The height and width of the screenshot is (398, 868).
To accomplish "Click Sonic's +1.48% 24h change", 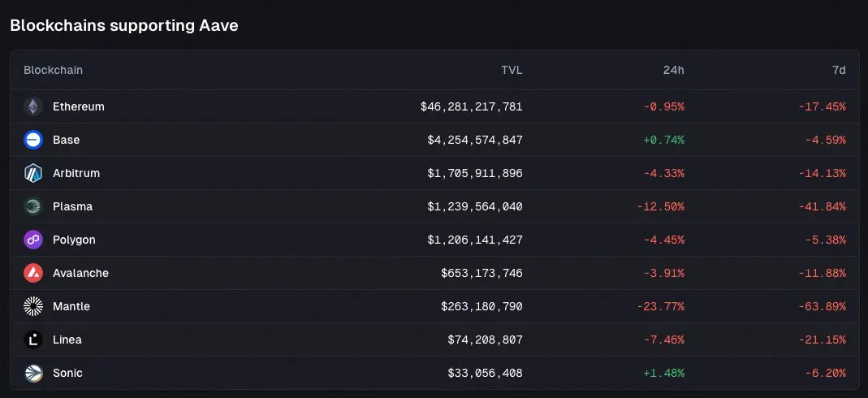I will [x=663, y=373].
